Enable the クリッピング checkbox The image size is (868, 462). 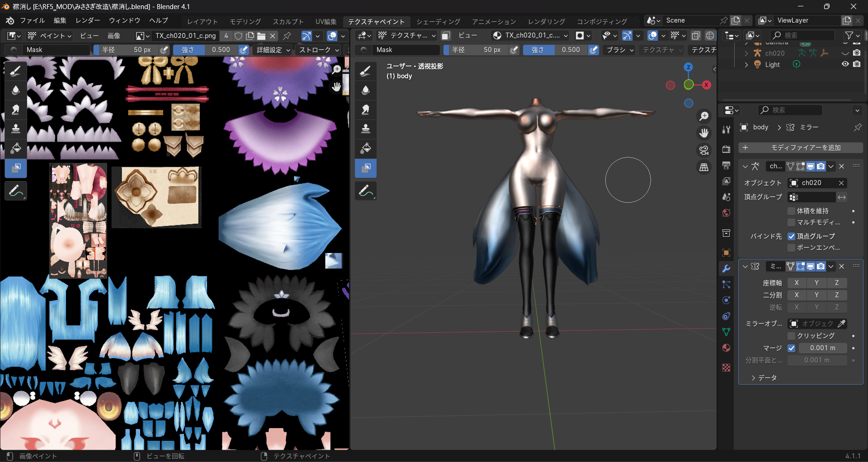(791, 336)
